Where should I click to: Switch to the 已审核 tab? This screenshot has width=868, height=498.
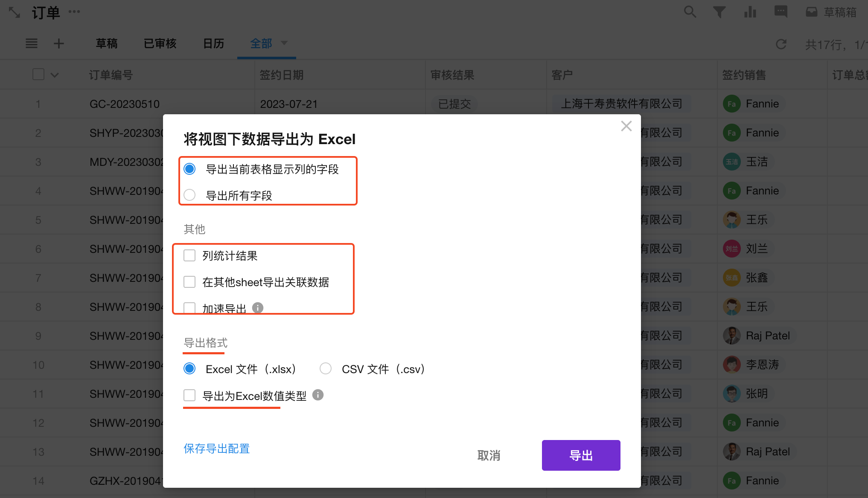[x=160, y=43]
